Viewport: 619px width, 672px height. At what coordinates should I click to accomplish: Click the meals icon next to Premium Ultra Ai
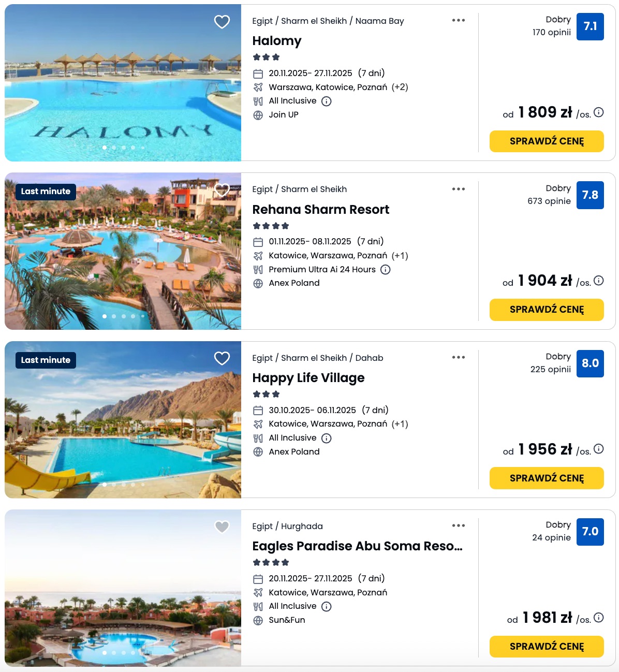[x=258, y=269]
